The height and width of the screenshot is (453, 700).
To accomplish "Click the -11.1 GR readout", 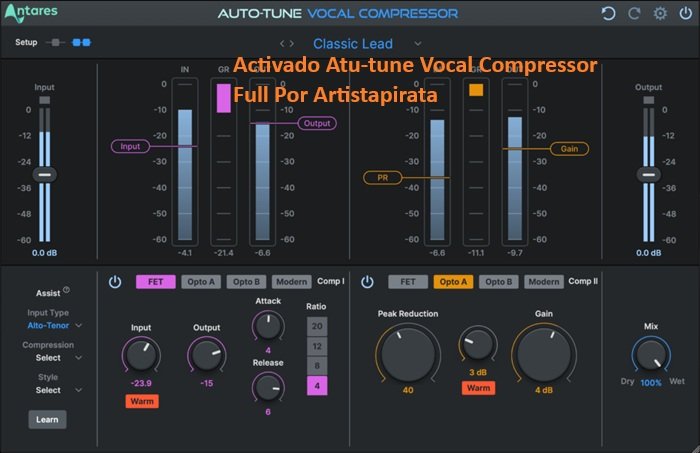I will pos(476,253).
